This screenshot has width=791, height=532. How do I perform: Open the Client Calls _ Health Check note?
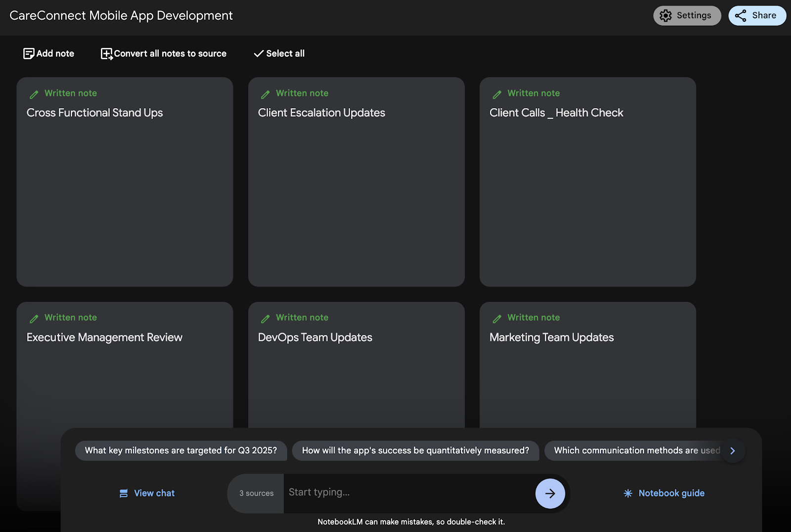pos(587,182)
